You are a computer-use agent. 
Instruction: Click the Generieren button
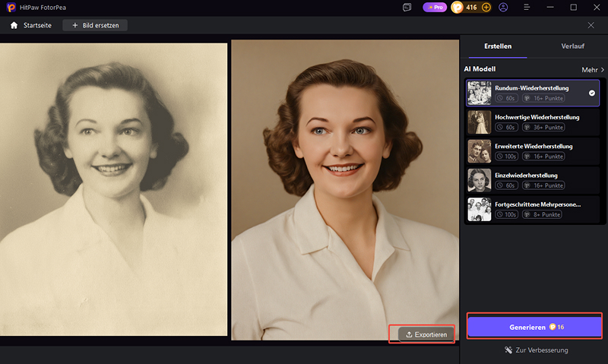click(x=534, y=327)
